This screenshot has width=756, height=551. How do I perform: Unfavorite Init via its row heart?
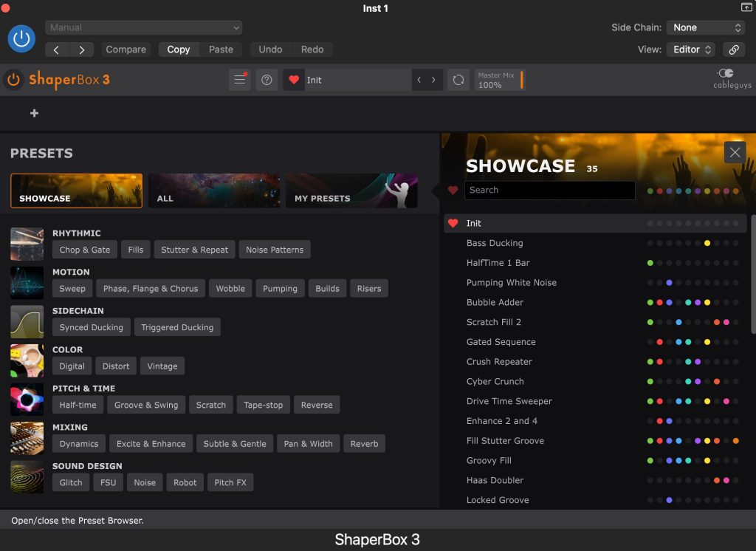453,223
